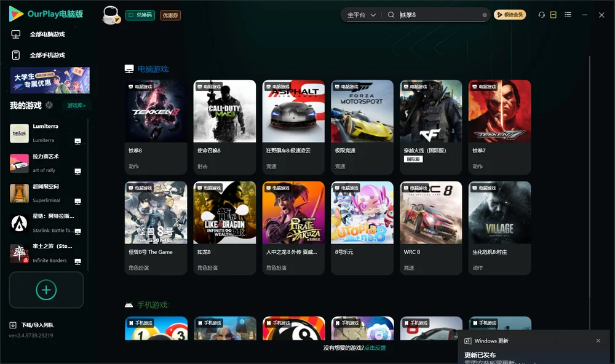Open the 极限竞速 Forza Motorsport card
Image resolution: width=615 pixels, height=364 pixels.
pos(362,127)
